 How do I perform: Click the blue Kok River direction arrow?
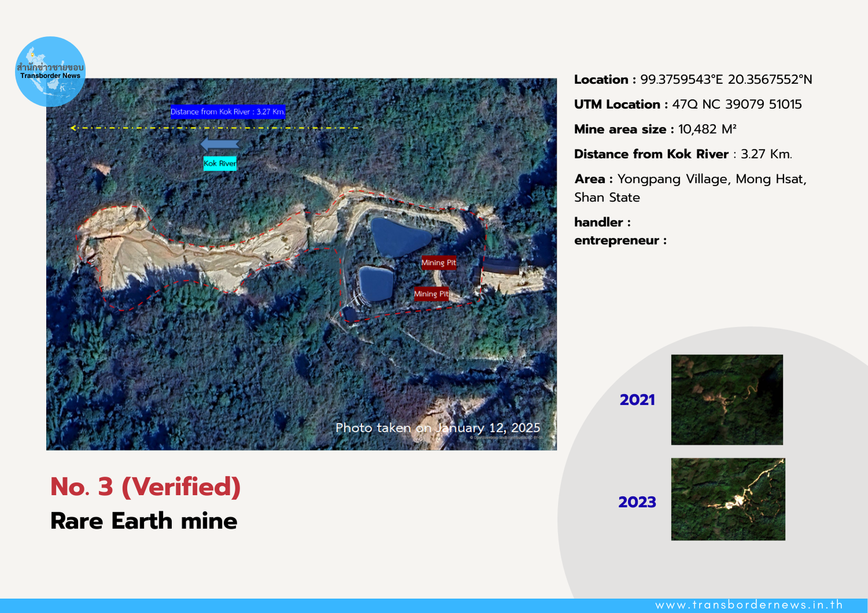pos(219,145)
